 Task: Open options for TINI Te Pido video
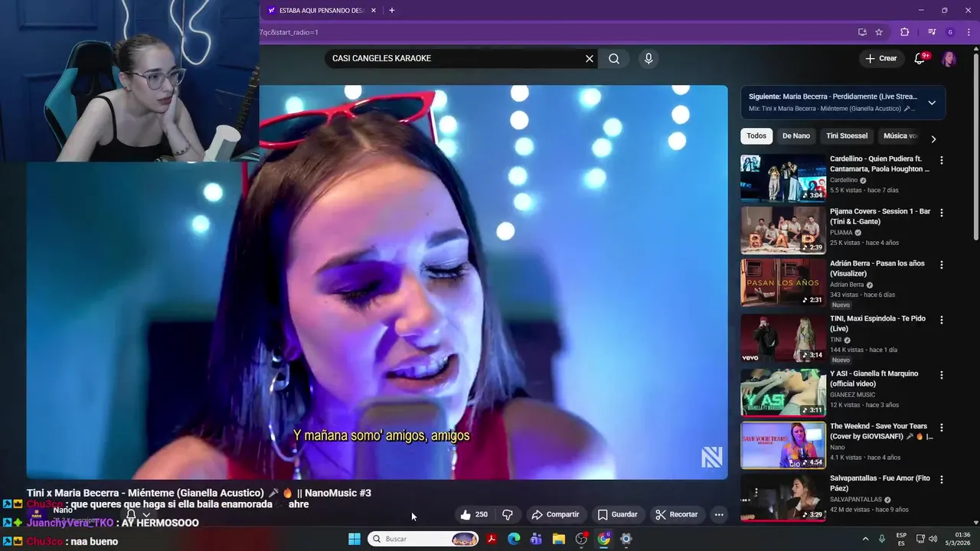tap(942, 320)
